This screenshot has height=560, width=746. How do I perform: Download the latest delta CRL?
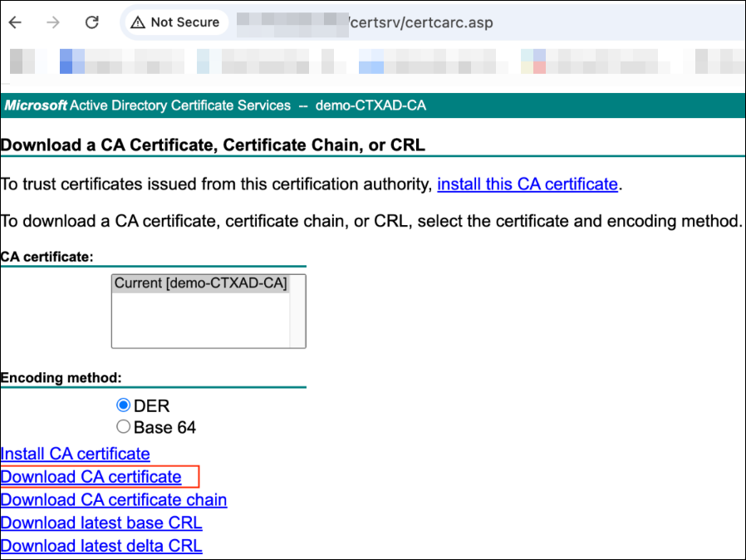point(101,546)
